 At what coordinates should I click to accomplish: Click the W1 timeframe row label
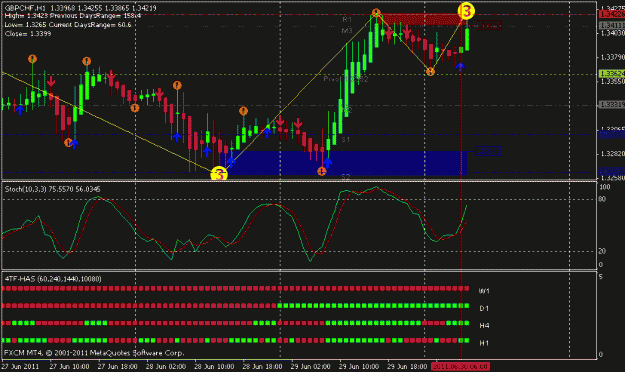(484, 291)
